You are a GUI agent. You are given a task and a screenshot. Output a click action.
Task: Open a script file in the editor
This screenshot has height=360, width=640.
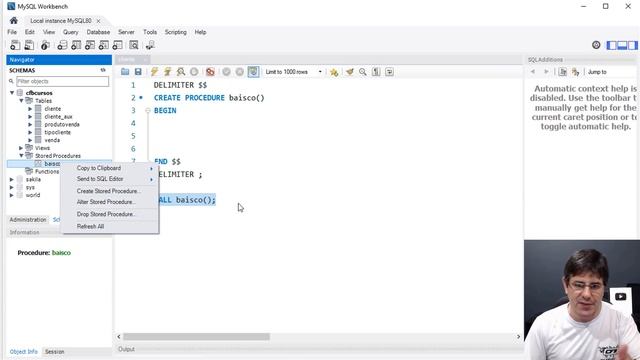coord(125,72)
